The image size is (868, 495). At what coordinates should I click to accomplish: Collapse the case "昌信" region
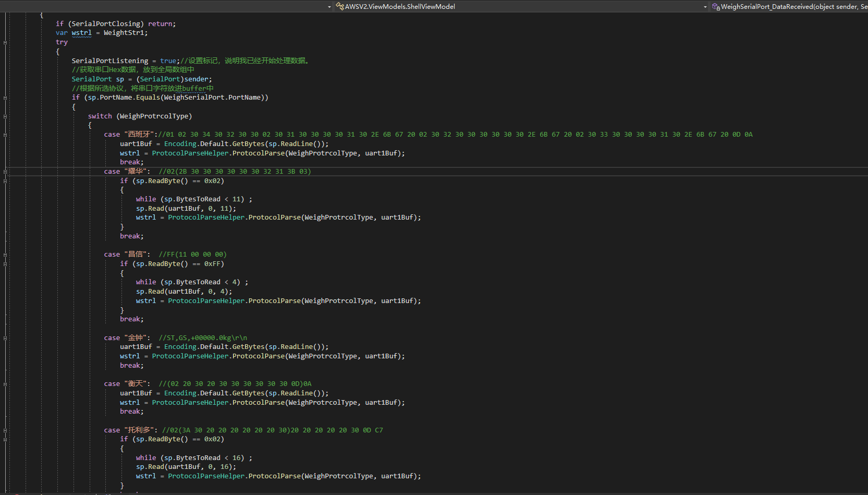click(5, 255)
